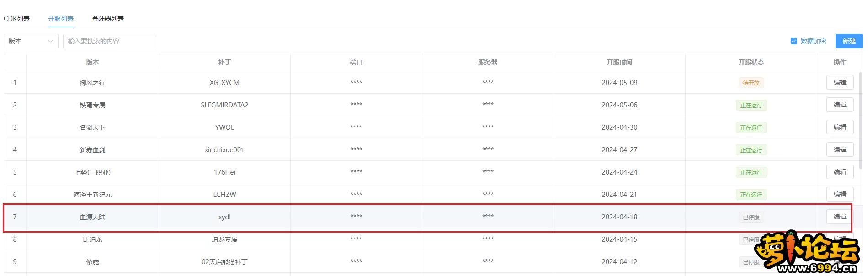The width and height of the screenshot is (868, 276).
Task: Click 正在运行 tag in 铁蛋专属 row
Action: pos(751,105)
